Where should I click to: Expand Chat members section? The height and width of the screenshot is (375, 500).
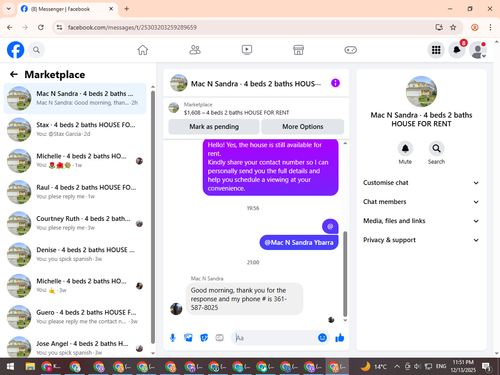tap(421, 202)
